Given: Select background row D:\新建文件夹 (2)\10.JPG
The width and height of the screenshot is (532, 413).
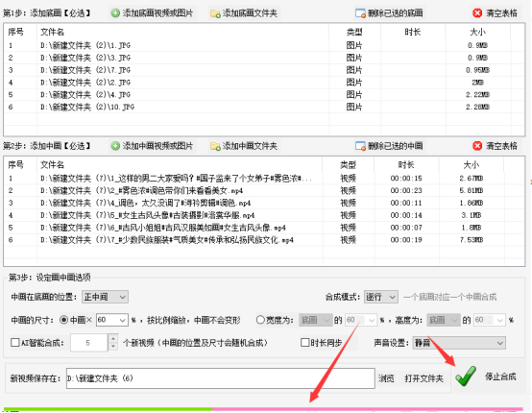Looking at the screenshot, I should (264, 107).
